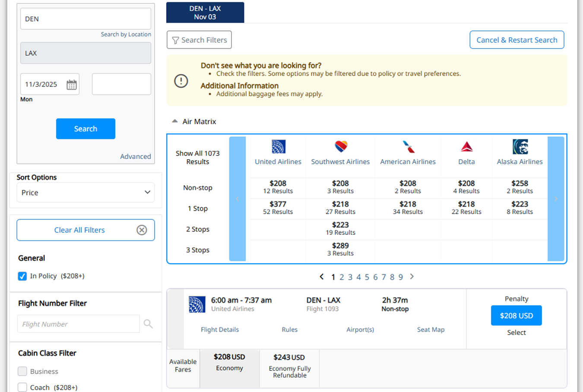
Task: Enable the Business cabin class checkbox
Action: click(x=22, y=371)
